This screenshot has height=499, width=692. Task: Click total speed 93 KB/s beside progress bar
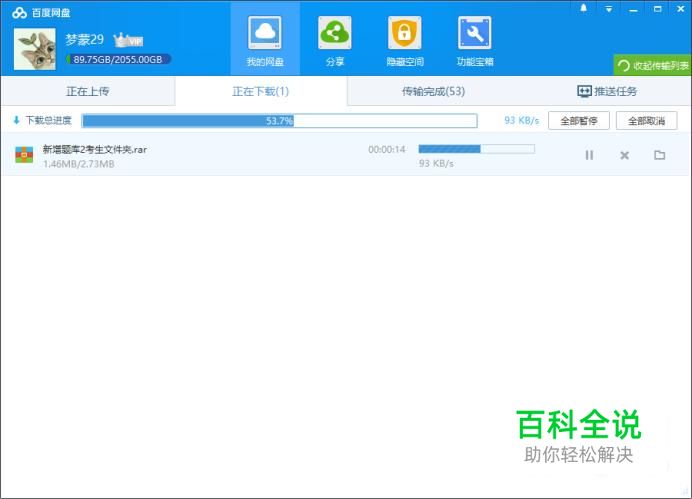pos(522,120)
